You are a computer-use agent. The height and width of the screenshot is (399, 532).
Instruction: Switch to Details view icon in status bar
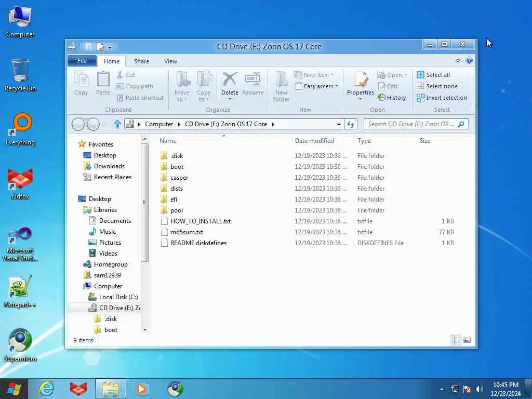click(x=456, y=340)
